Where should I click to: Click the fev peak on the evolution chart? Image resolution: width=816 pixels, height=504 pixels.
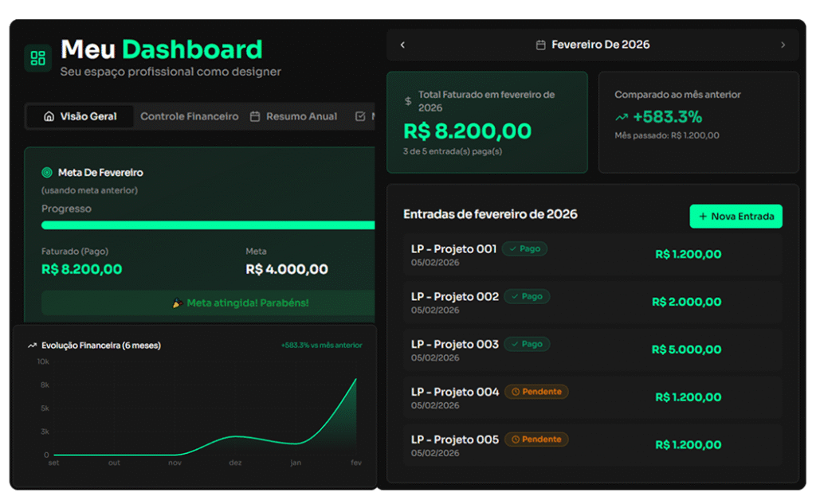coord(355,380)
